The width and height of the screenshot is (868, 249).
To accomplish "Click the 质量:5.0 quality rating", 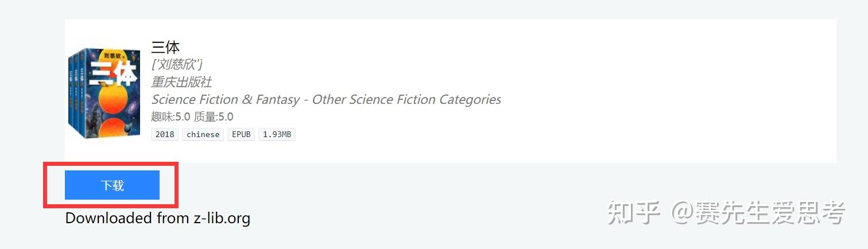I will coord(214,117).
